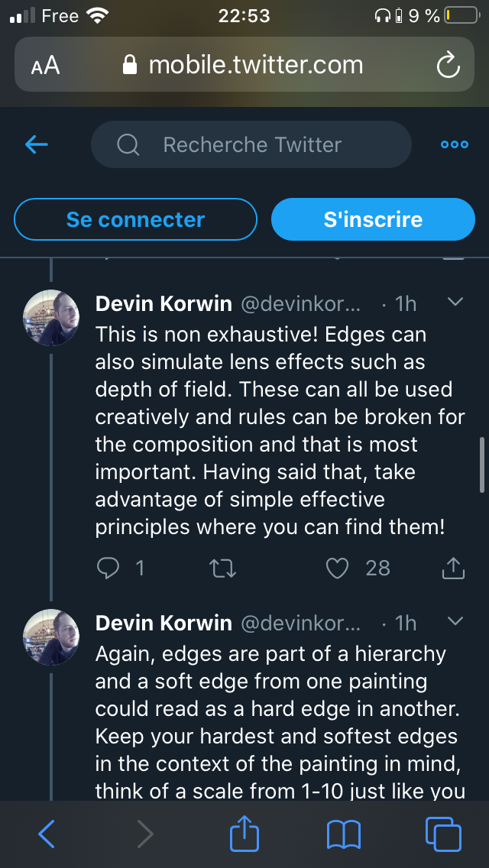489x868 pixels.
Task: Reload the page in Safari
Action: tap(448, 65)
